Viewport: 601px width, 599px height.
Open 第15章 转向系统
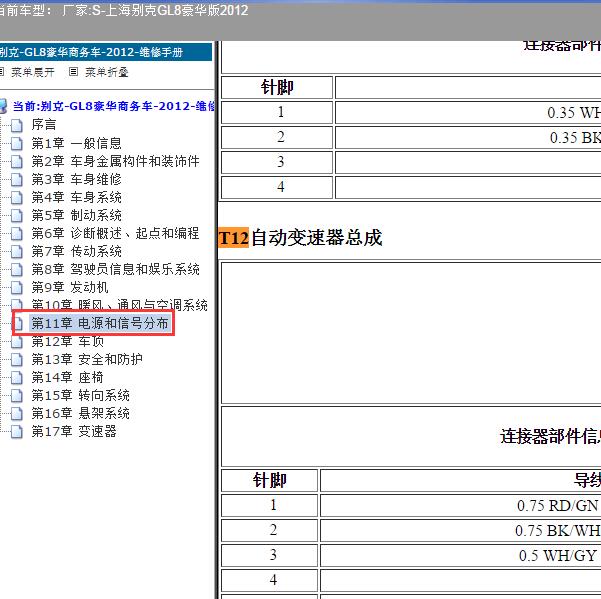pyautogui.click(x=80, y=396)
